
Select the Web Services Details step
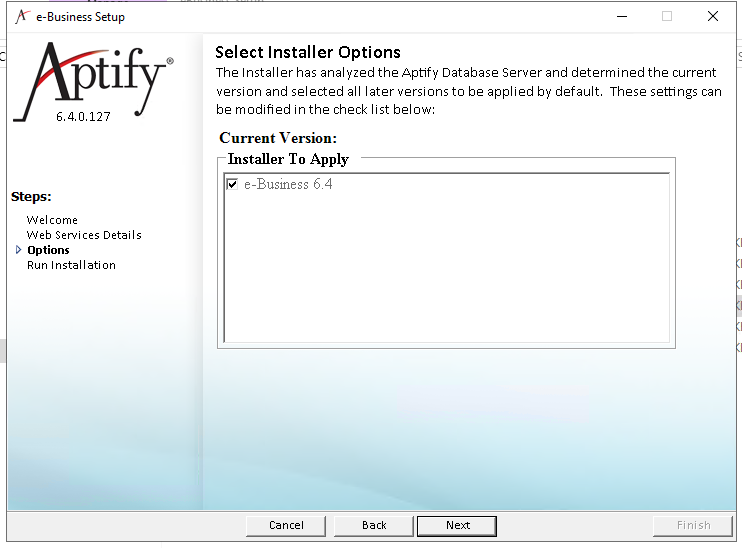(84, 235)
